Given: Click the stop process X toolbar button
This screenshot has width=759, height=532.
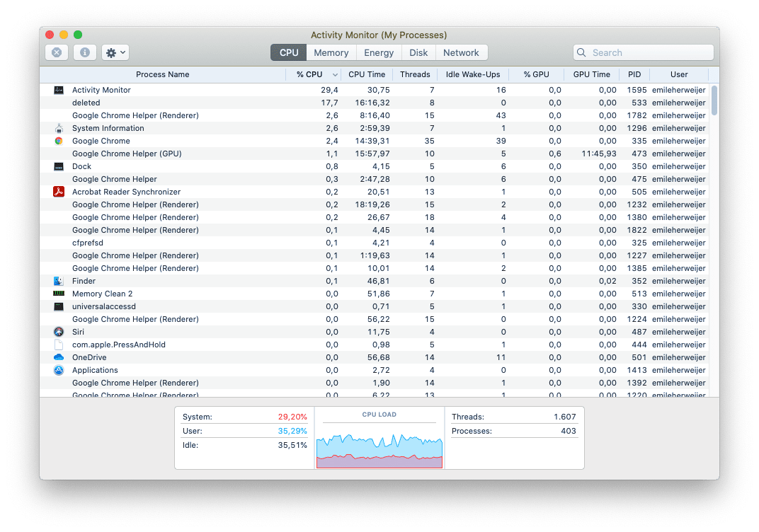Looking at the screenshot, I should pyautogui.click(x=57, y=52).
